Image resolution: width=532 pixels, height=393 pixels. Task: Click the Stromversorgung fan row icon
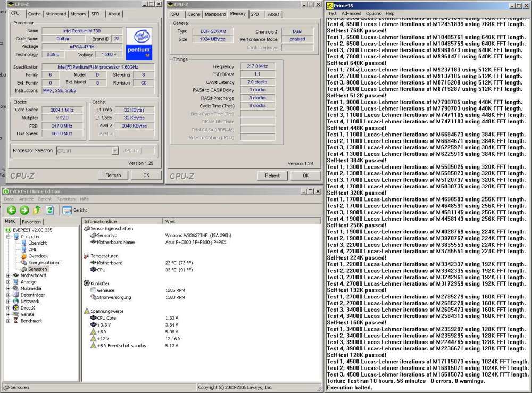[x=93, y=297]
